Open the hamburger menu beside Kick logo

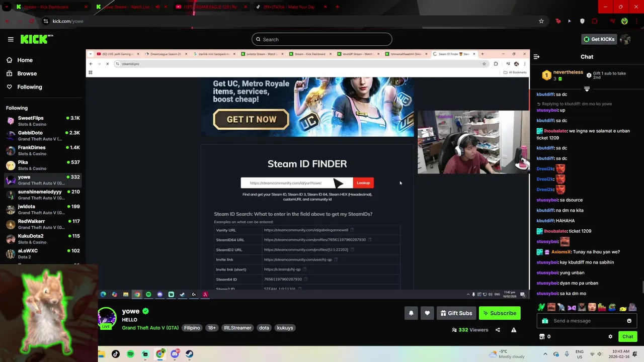click(11, 39)
